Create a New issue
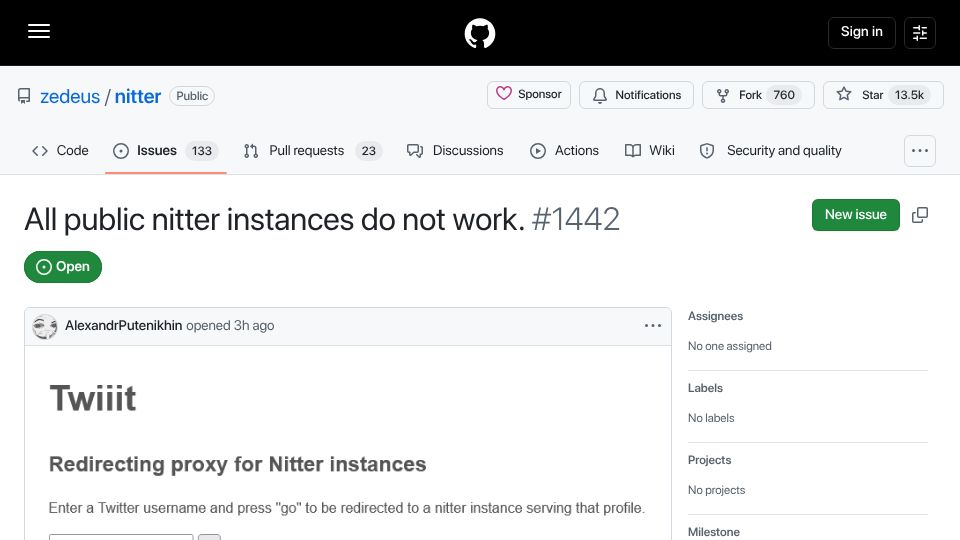The image size is (960, 540). pyautogui.click(x=855, y=215)
